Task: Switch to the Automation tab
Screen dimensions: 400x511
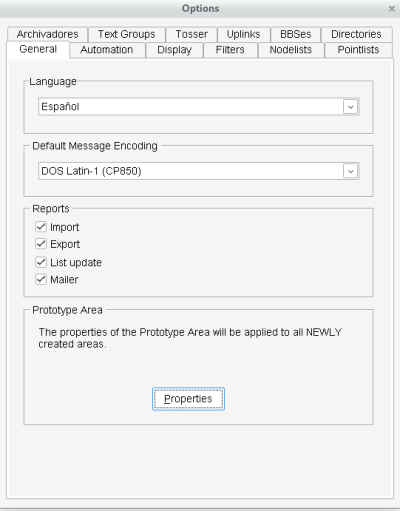Action: pos(107,50)
